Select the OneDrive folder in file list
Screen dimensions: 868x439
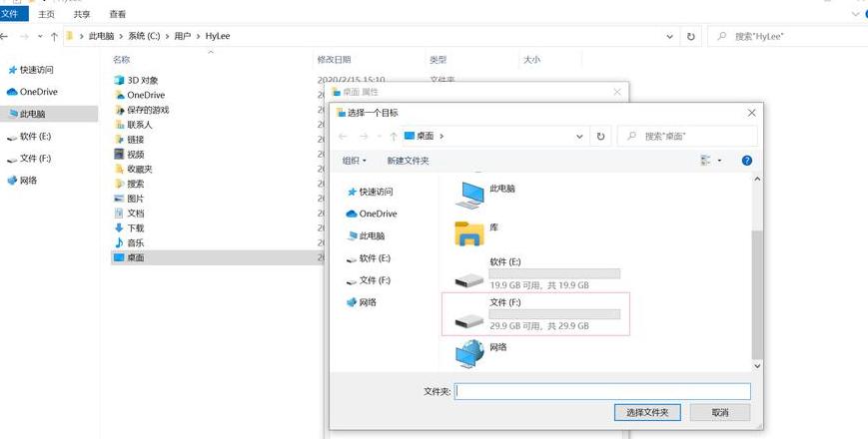click(140, 95)
